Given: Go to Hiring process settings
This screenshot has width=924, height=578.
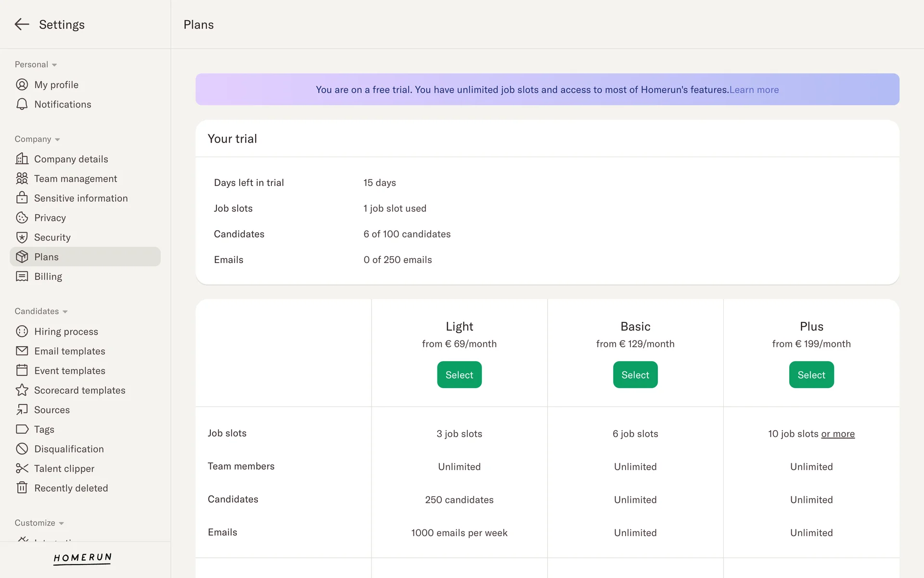Looking at the screenshot, I should pyautogui.click(x=66, y=331).
